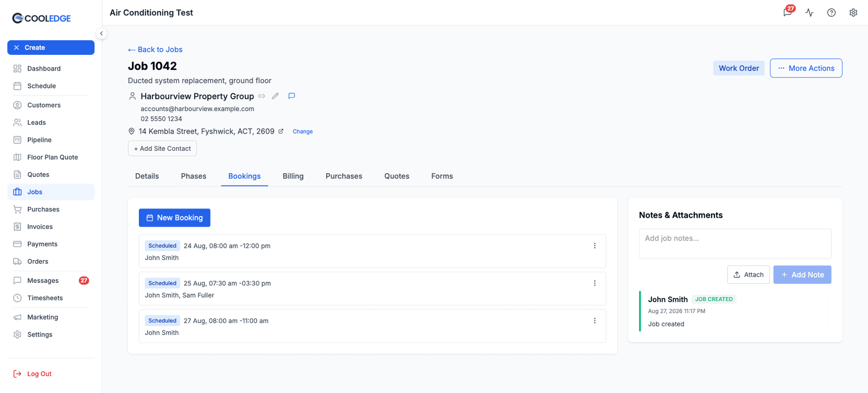Log out of the application

pos(33,374)
